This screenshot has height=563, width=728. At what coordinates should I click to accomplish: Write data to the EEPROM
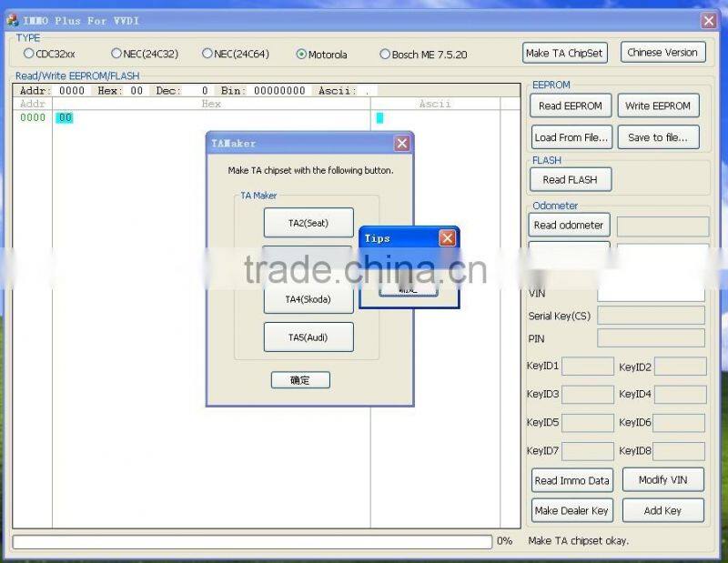pyautogui.click(x=658, y=106)
